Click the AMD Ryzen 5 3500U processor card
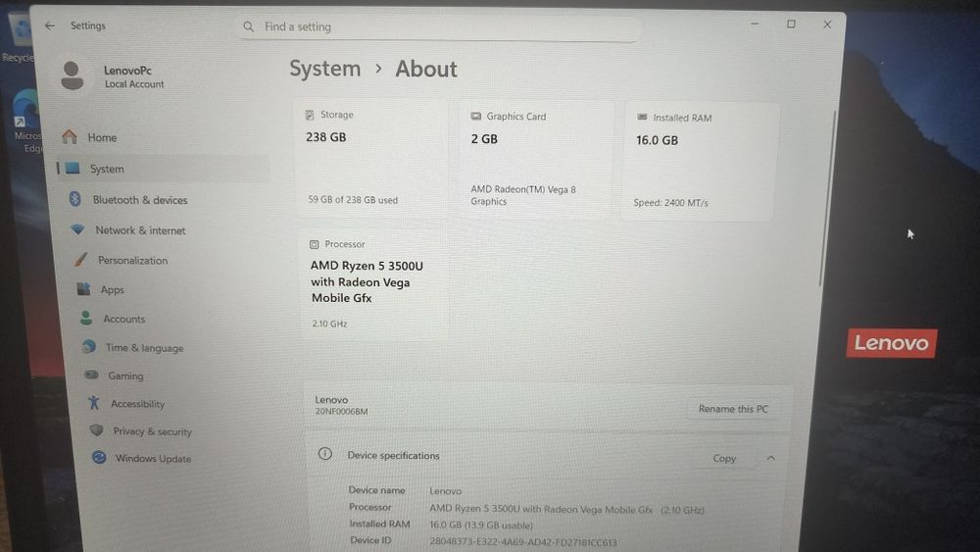Viewport: 980px width, 552px height. click(373, 285)
